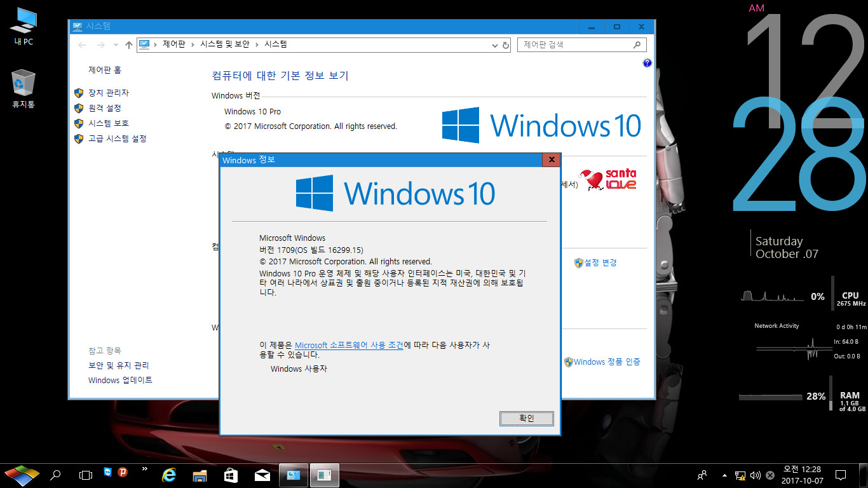Open 보안 및 유지 관리 link
This screenshot has height=488, width=868.
pos(119,365)
